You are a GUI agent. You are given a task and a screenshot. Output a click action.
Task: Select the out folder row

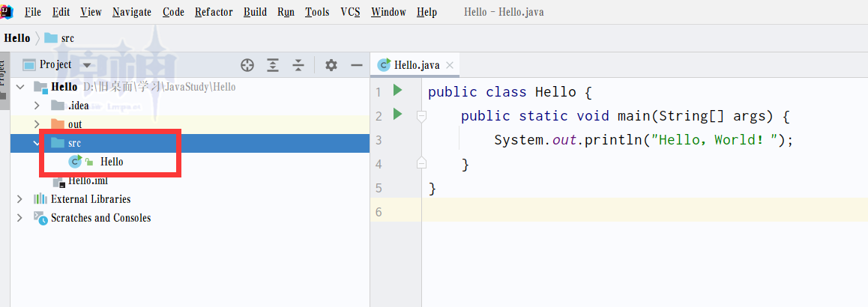(x=190, y=124)
